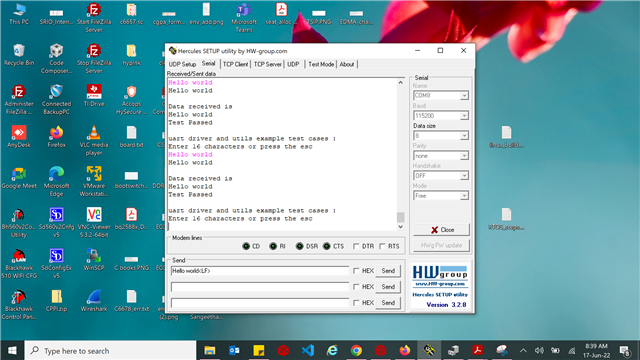Select VMware Workstation desktop icon
Image resolution: width=640 pixels, height=360 pixels.
[94, 182]
